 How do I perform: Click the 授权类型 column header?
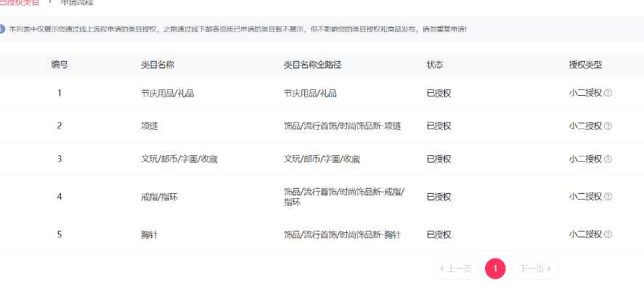pos(585,65)
